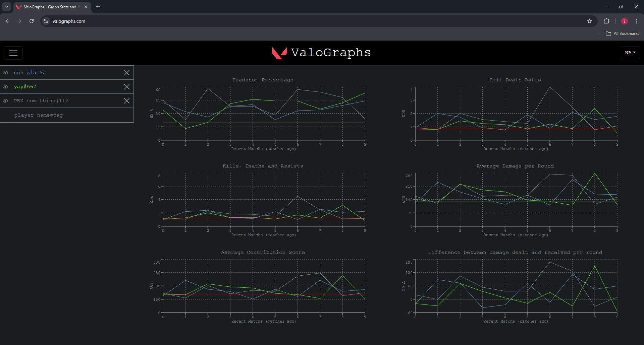Screen dimensions: 644x345
Task: Click the Kills, Deaths and Assists title
Action: tap(263, 166)
